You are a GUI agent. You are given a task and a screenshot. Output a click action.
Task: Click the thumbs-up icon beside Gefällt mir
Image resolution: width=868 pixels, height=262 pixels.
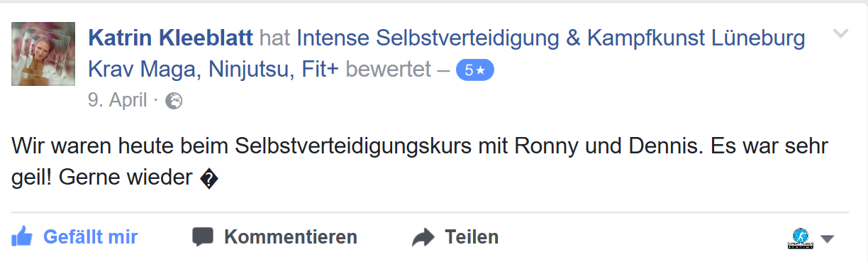coord(22,236)
